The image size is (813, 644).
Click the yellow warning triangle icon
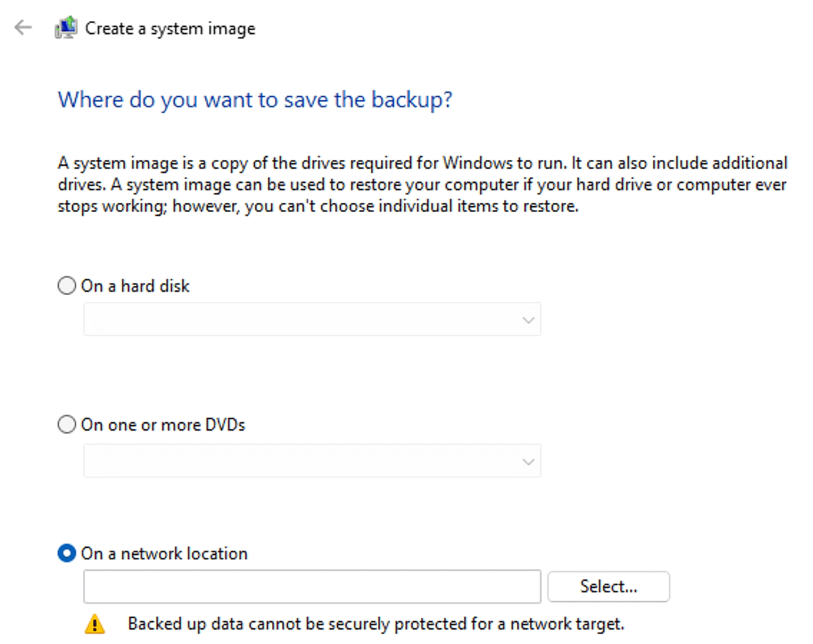(95, 624)
